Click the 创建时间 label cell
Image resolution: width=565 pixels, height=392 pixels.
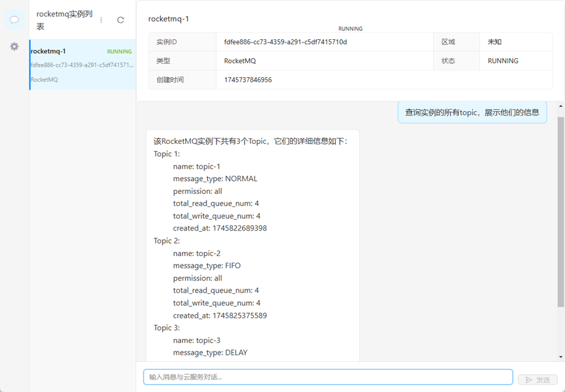pos(182,80)
